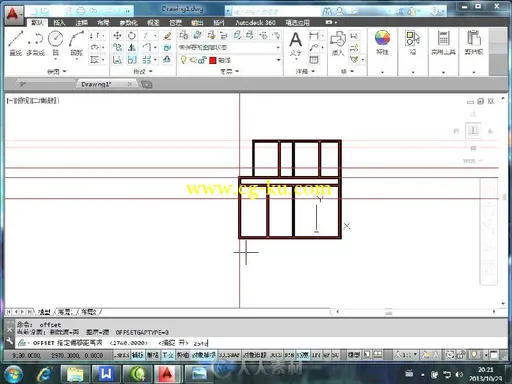The height and width of the screenshot is (384, 512).
Task: Activate the Mirror command icon
Action: coord(132,47)
